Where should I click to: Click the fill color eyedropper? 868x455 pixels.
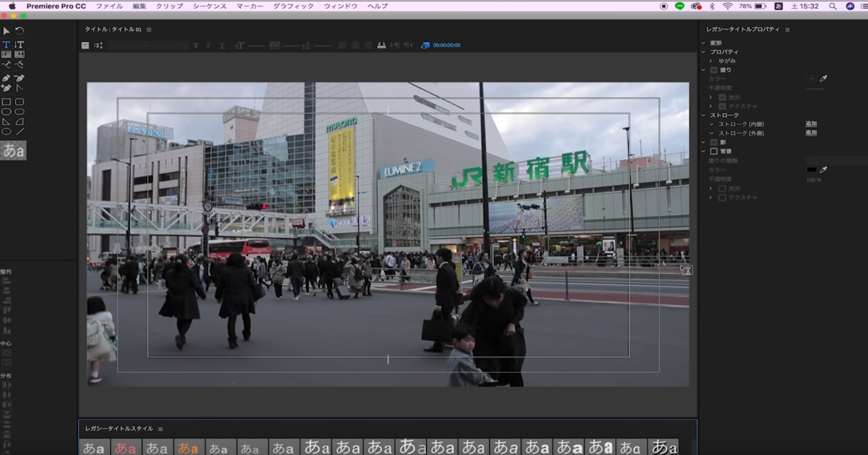pos(823,79)
